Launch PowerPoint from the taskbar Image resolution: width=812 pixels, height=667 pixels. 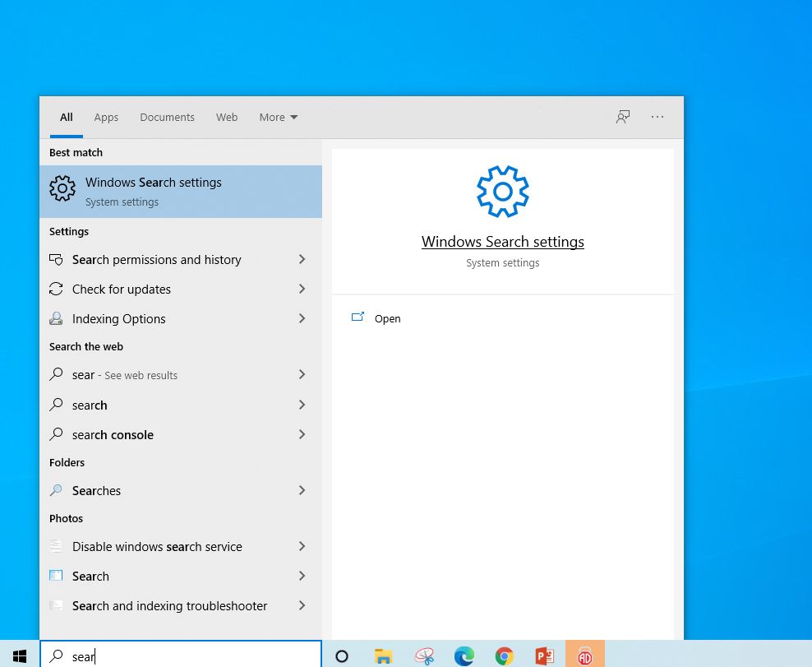coord(545,656)
